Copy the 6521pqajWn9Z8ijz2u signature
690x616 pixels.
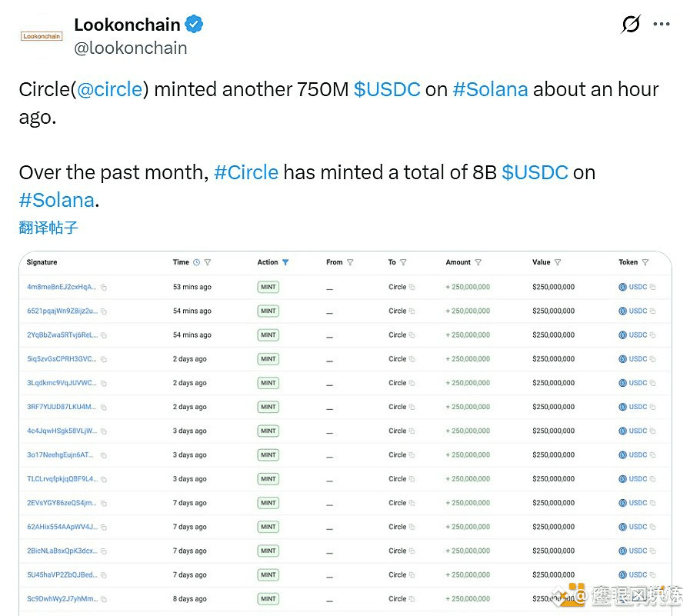point(104,311)
